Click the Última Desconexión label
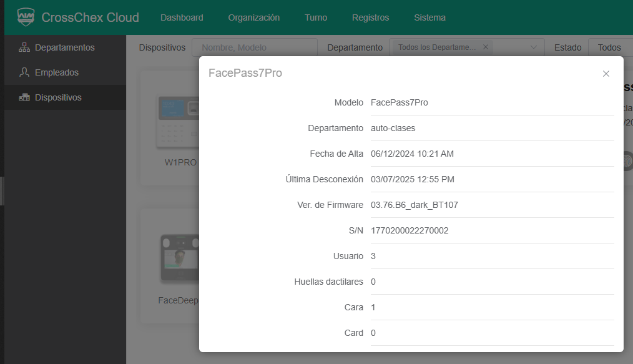633x364 pixels. coord(325,179)
